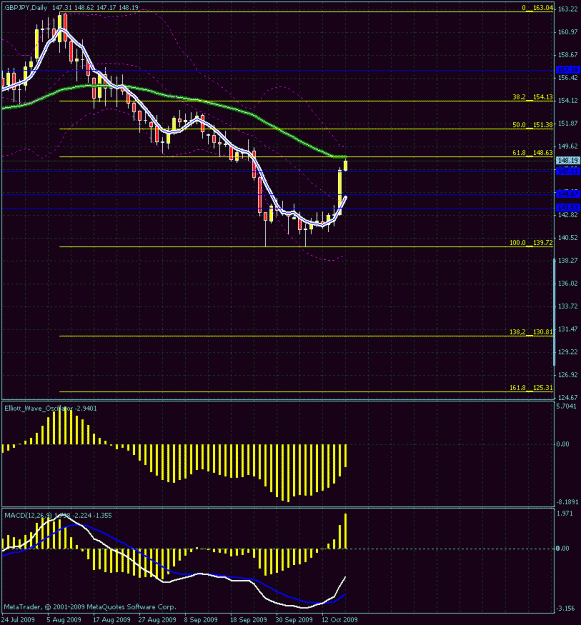Select the Fibonacci 100.0 label at 139.72

pos(531,242)
